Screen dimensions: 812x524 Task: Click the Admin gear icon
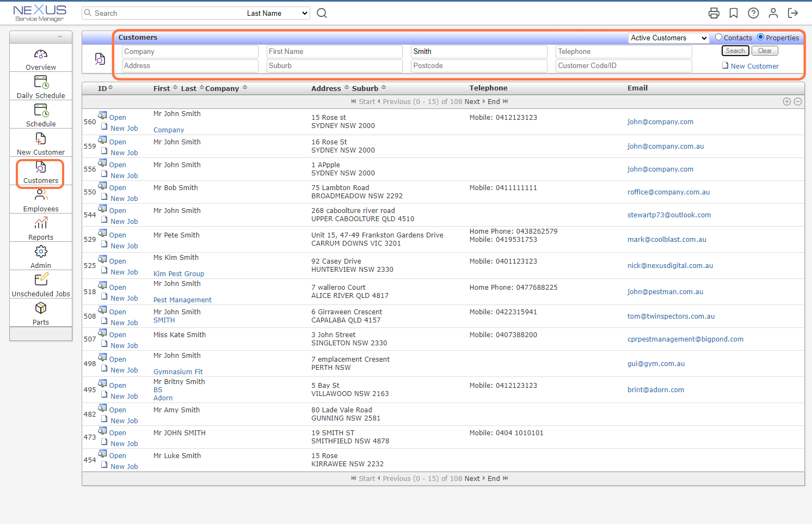tap(40, 251)
